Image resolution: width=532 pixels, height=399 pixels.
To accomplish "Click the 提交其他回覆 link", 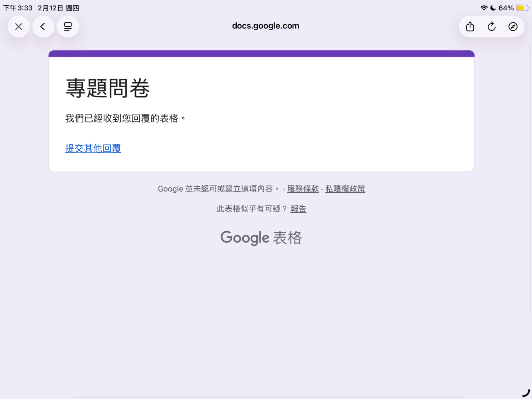I will click(93, 148).
